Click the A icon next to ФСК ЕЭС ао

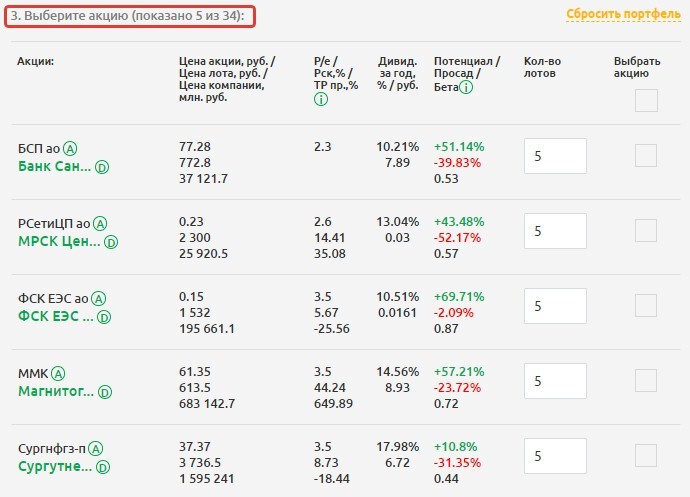pos(98,298)
